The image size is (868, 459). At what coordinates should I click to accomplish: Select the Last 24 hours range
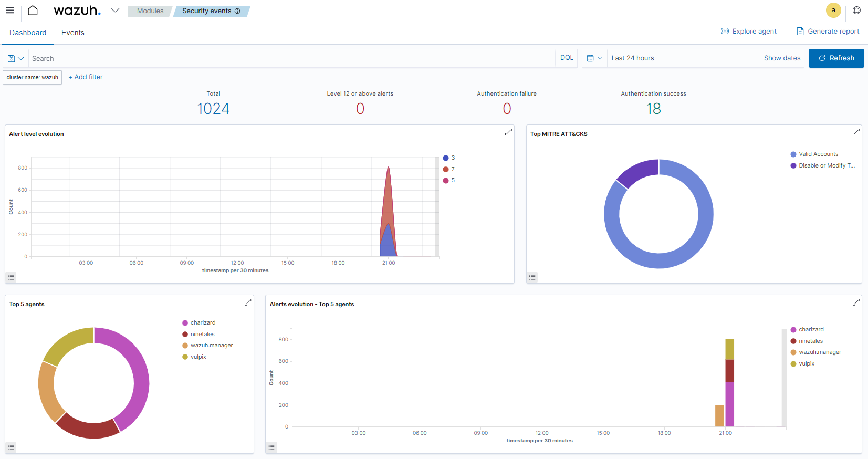[x=633, y=58]
